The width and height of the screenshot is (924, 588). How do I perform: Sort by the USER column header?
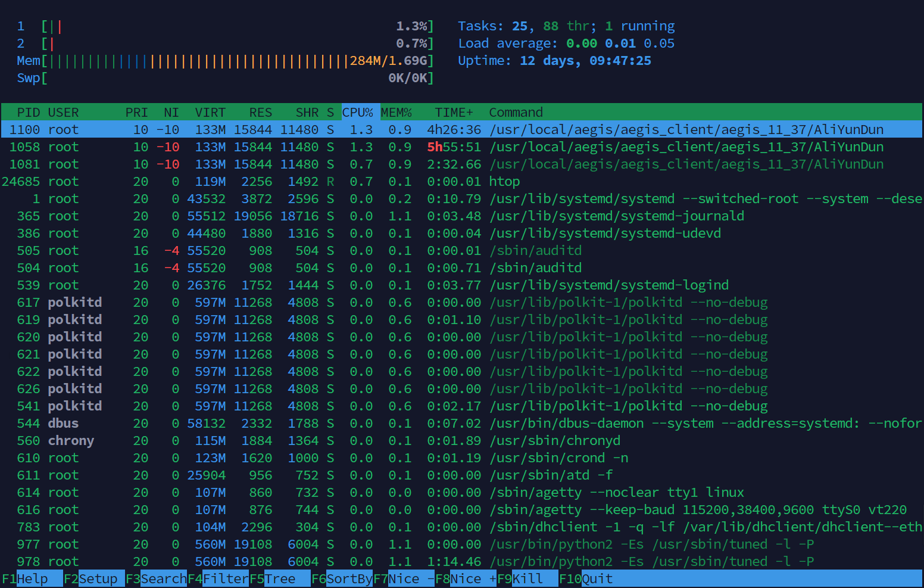pyautogui.click(x=63, y=113)
